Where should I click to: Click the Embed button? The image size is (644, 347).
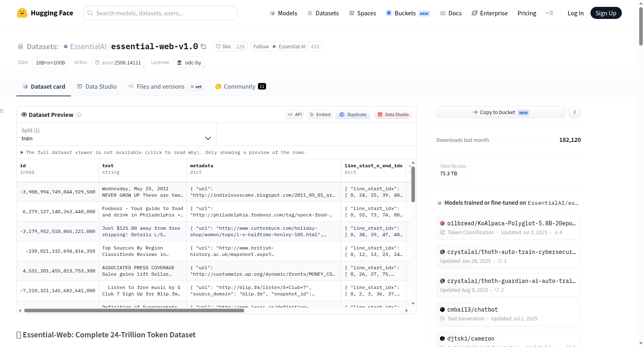tap(320, 114)
